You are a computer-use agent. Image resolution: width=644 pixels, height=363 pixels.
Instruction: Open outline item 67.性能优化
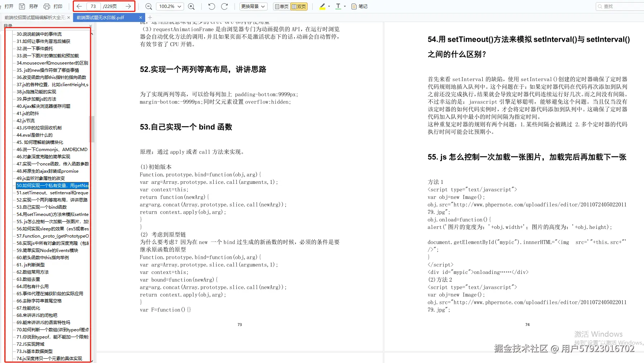tap(28, 308)
